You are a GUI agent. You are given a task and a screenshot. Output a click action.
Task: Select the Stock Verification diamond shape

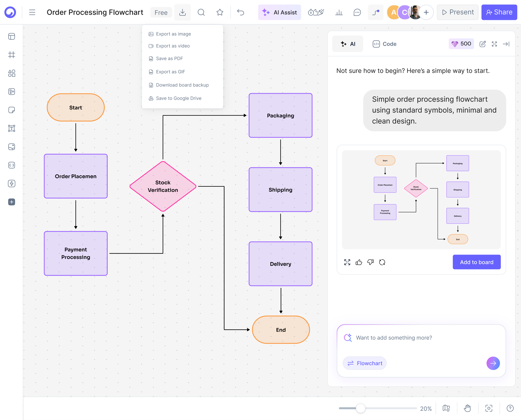163,186
